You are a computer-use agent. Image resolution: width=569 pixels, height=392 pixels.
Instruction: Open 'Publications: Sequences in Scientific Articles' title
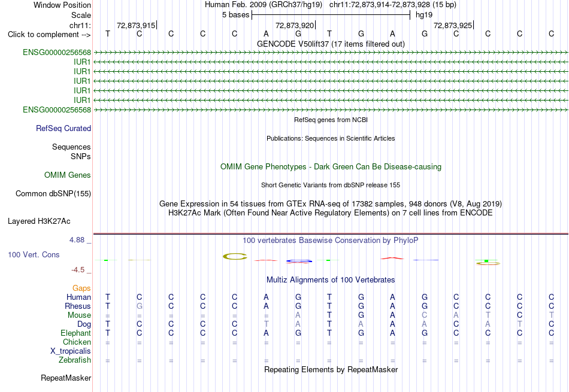[331, 138]
